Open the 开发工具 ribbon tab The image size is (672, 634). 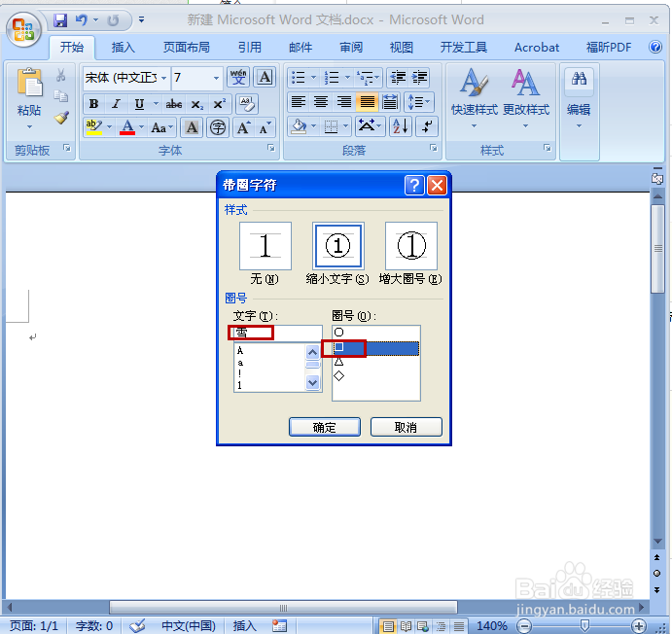click(x=464, y=47)
